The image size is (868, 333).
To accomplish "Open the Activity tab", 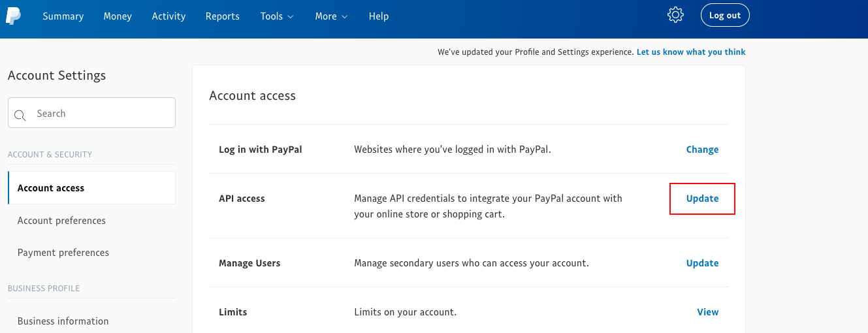I will [169, 16].
